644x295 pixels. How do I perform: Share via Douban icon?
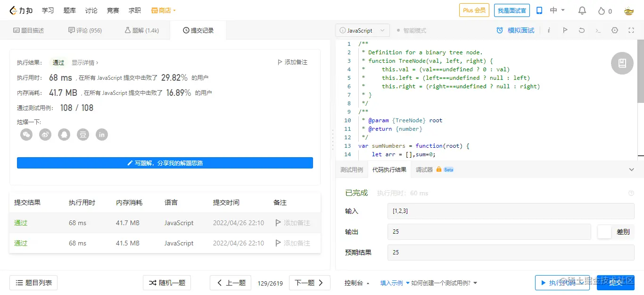coord(83,135)
